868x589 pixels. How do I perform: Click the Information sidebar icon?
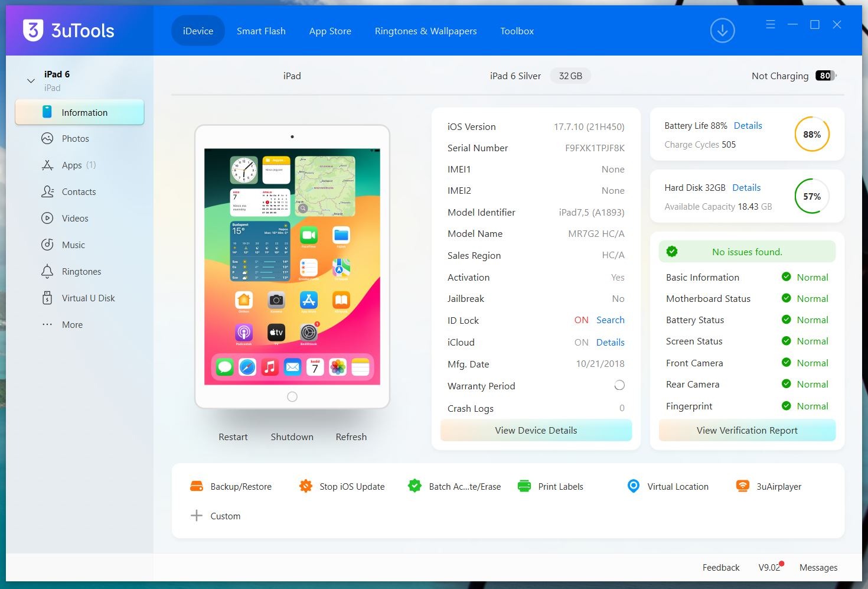(x=47, y=112)
